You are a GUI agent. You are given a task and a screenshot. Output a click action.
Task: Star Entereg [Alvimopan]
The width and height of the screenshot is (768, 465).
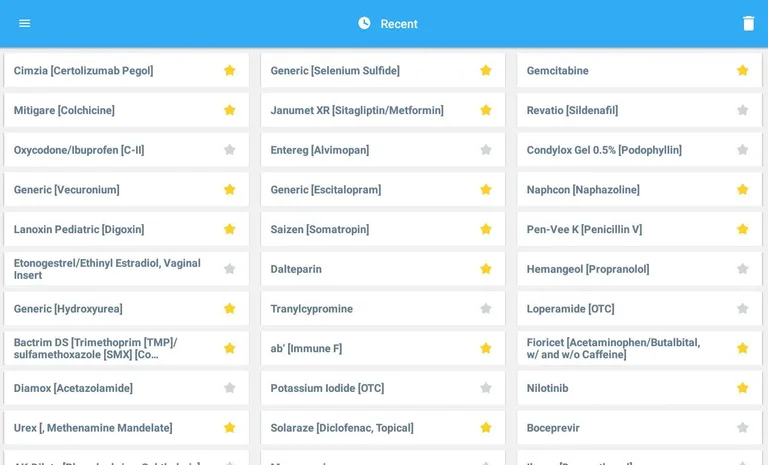click(485, 150)
